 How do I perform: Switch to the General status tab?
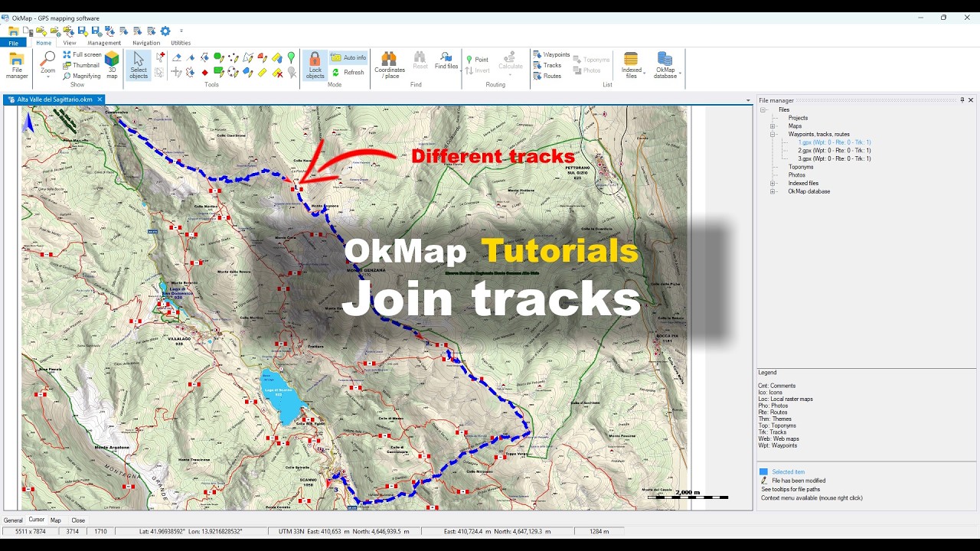[13, 520]
